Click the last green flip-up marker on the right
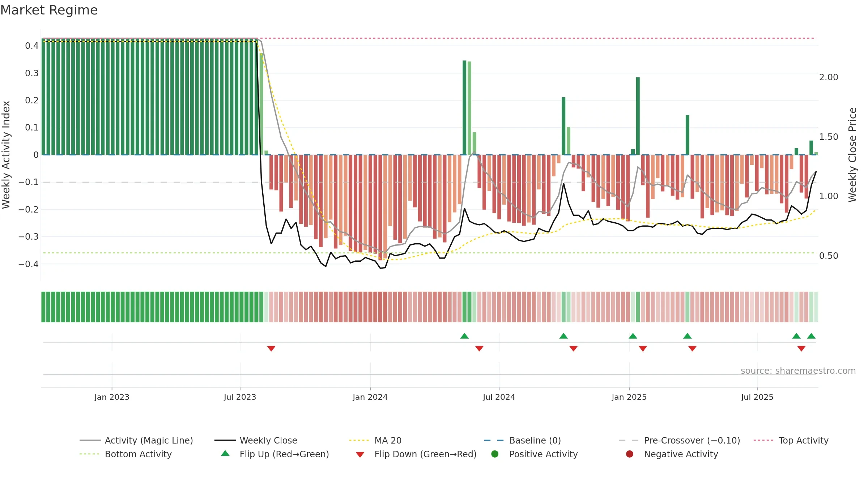 811,336
